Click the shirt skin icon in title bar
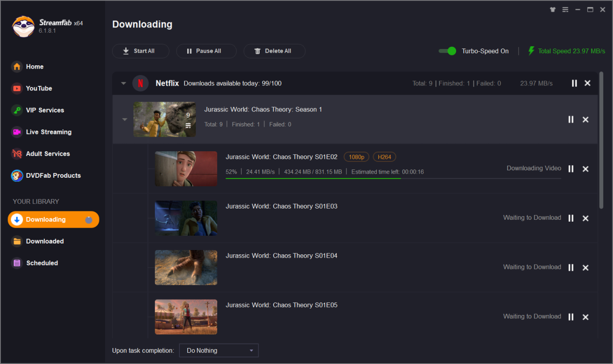Image resolution: width=613 pixels, height=364 pixels. click(x=553, y=9)
